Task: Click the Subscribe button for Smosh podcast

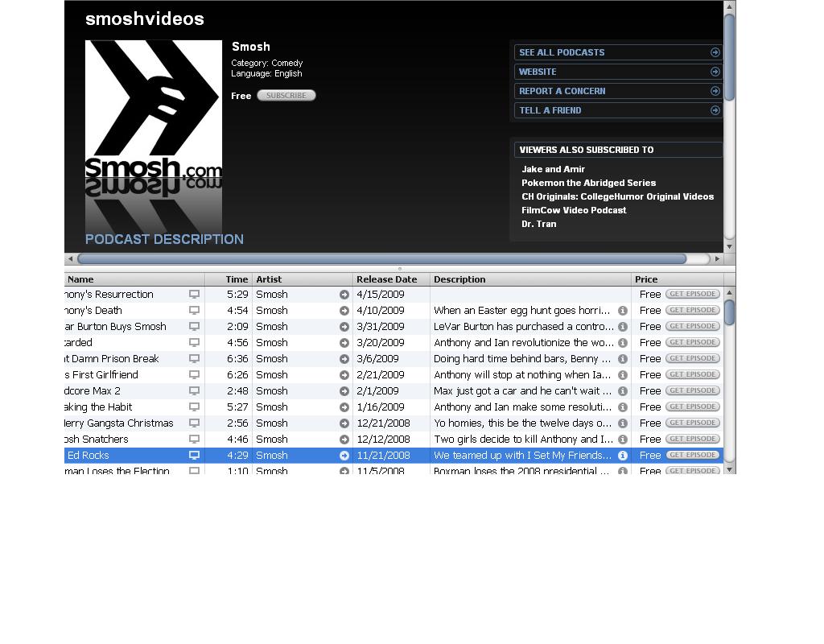Action: pos(286,95)
